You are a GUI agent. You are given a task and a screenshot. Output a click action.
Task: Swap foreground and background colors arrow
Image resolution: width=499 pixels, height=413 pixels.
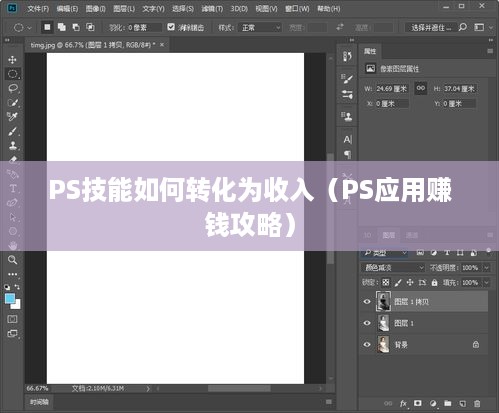coord(17,287)
